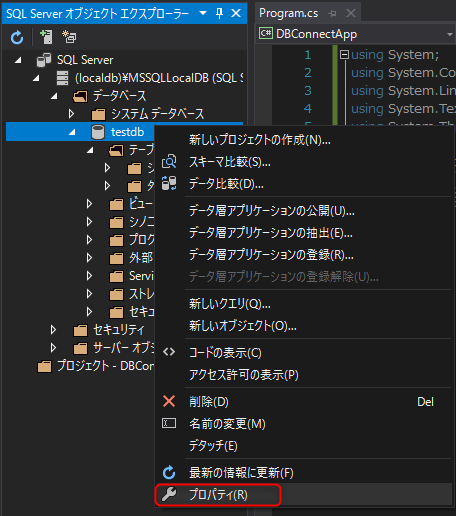456x516 pixels.
Task: Click the rename icon in context menu
Action: point(169,423)
